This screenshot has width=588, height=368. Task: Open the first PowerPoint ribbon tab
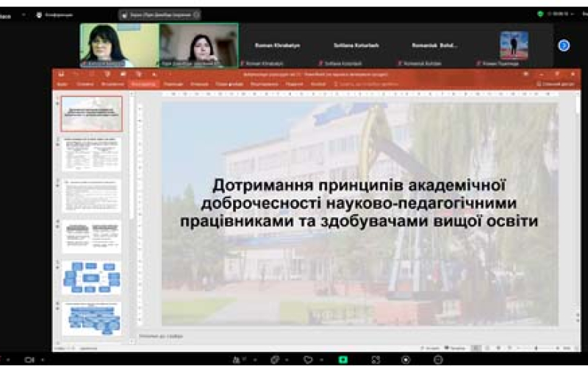pos(62,84)
